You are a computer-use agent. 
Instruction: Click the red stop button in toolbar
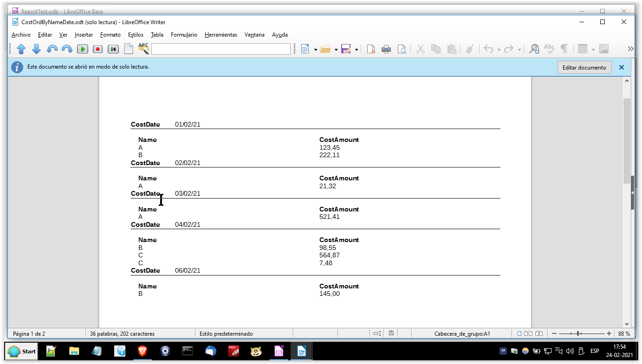97,49
